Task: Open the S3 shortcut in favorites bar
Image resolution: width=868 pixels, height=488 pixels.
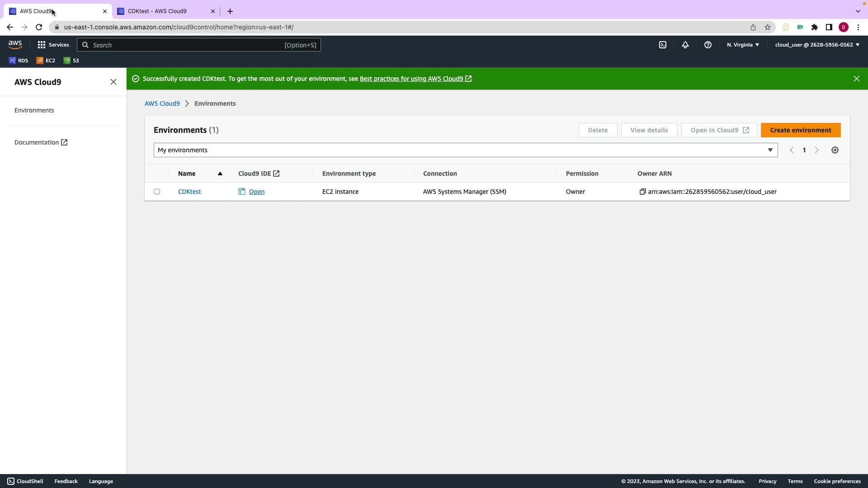Action: pyautogui.click(x=71, y=61)
